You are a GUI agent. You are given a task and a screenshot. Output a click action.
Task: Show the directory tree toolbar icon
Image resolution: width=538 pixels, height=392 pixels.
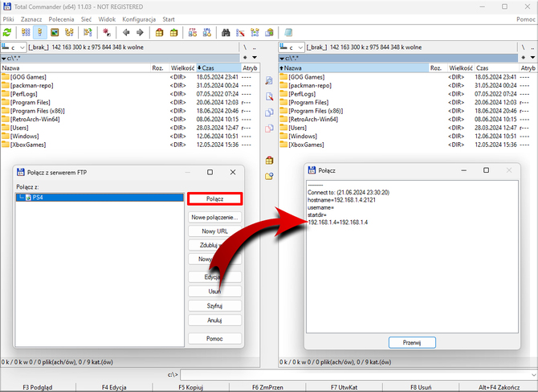click(69, 33)
